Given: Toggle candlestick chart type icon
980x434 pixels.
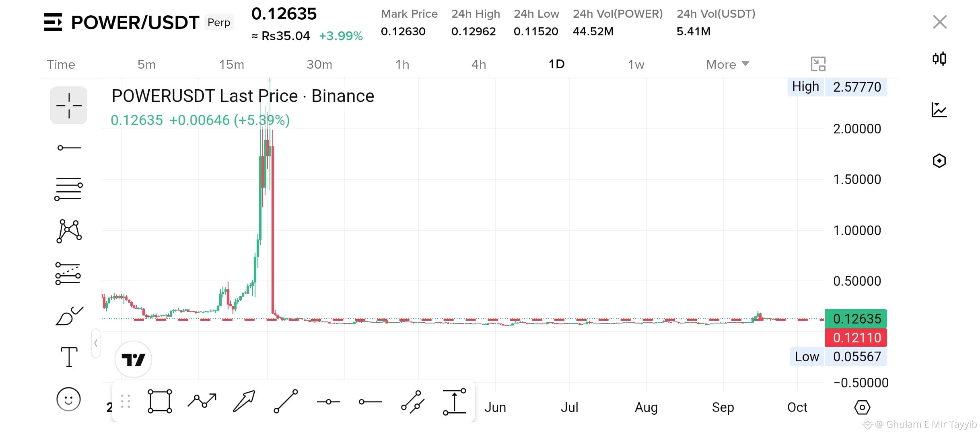Looking at the screenshot, I should [x=939, y=59].
